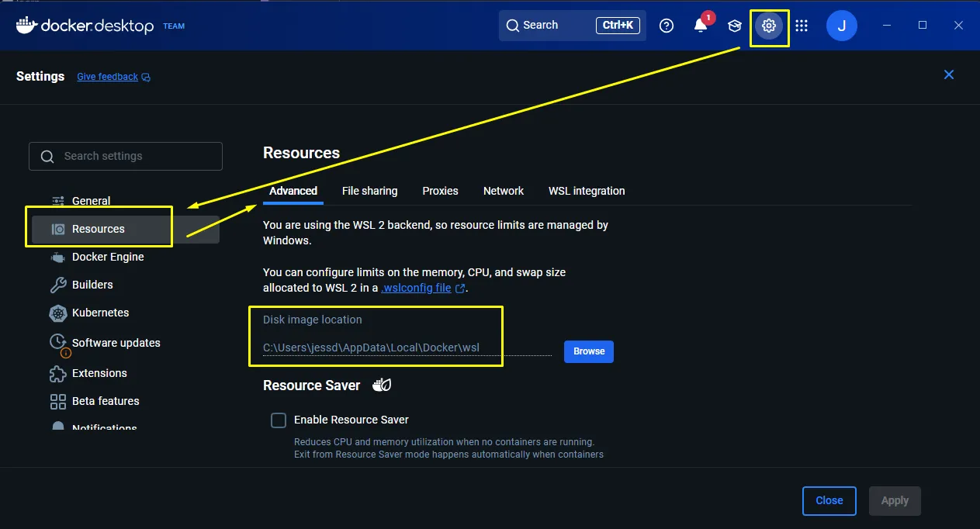Select Docker Engine in the sidebar
The height and width of the screenshot is (529, 980).
pos(108,257)
